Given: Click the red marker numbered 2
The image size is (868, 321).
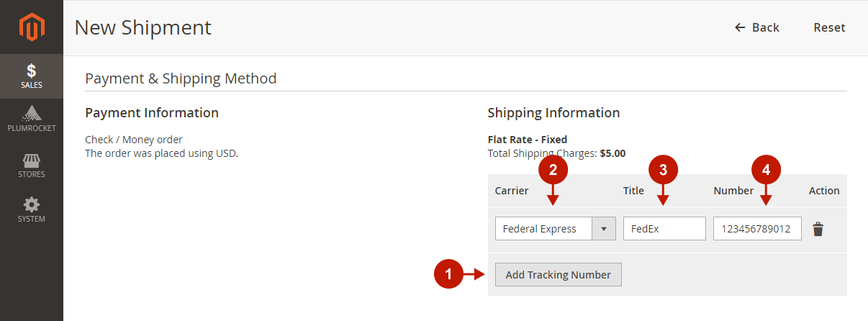Looking at the screenshot, I should pos(553,170).
